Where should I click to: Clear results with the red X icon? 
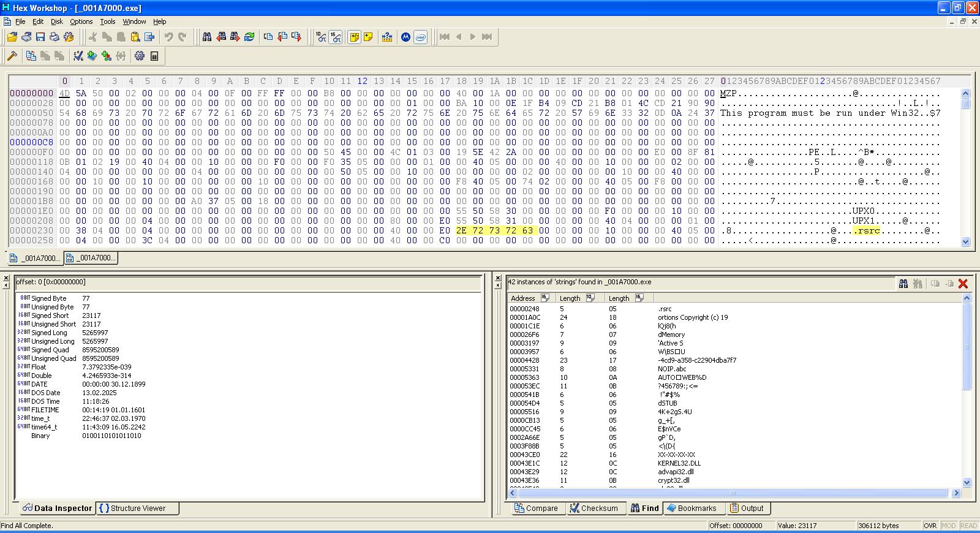click(963, 283)
